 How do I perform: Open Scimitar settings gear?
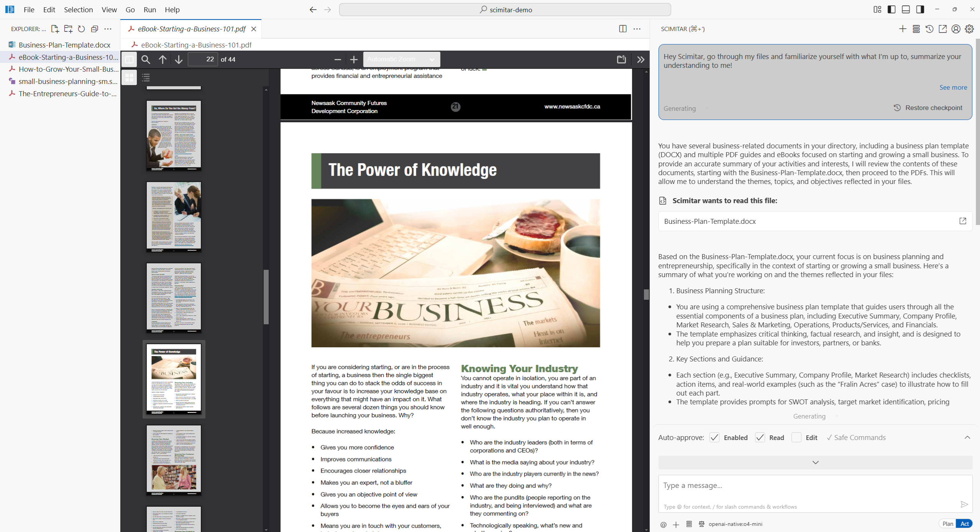click(969, 29)
